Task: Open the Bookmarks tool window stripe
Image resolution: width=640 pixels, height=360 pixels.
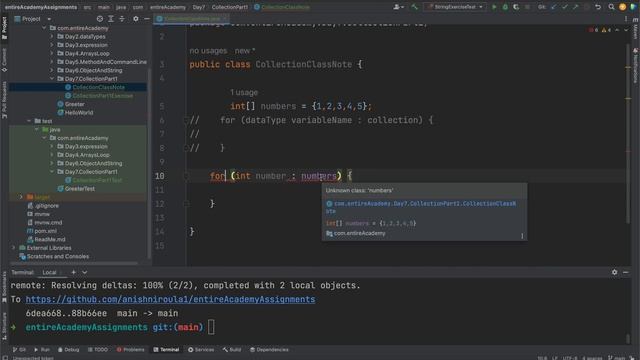Action: click(4, 287)
